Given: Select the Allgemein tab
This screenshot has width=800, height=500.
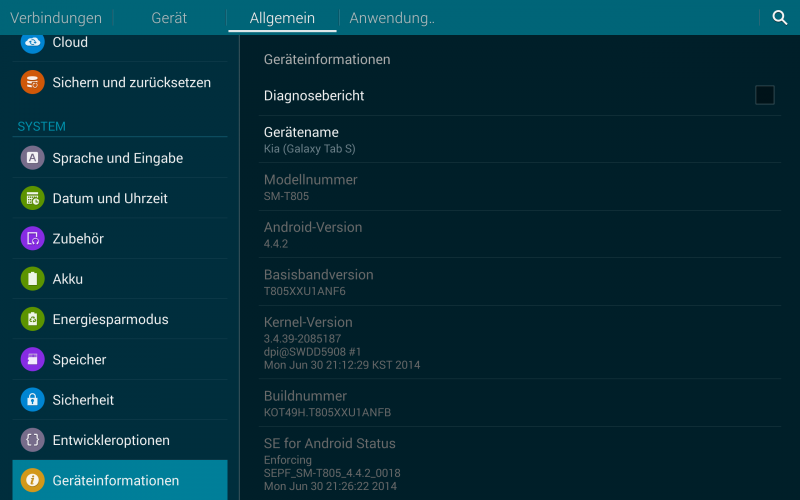Looking at the screenshot, I should 282,18.
